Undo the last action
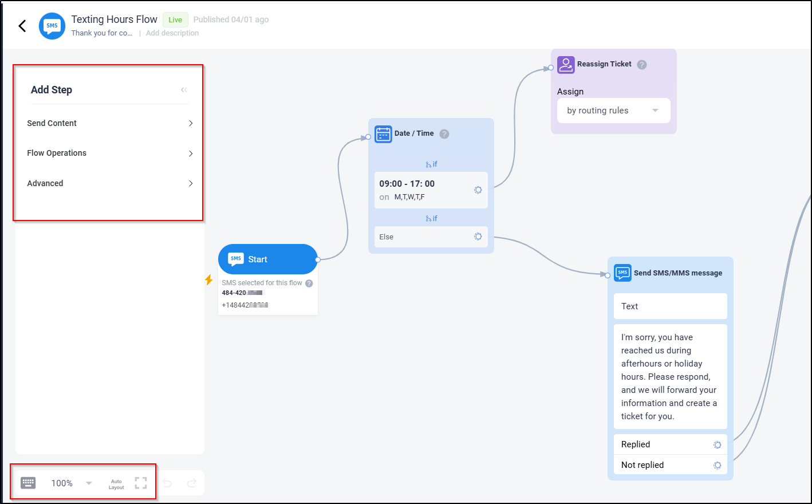Screen dimensions: 812x504 pos(167,483)
